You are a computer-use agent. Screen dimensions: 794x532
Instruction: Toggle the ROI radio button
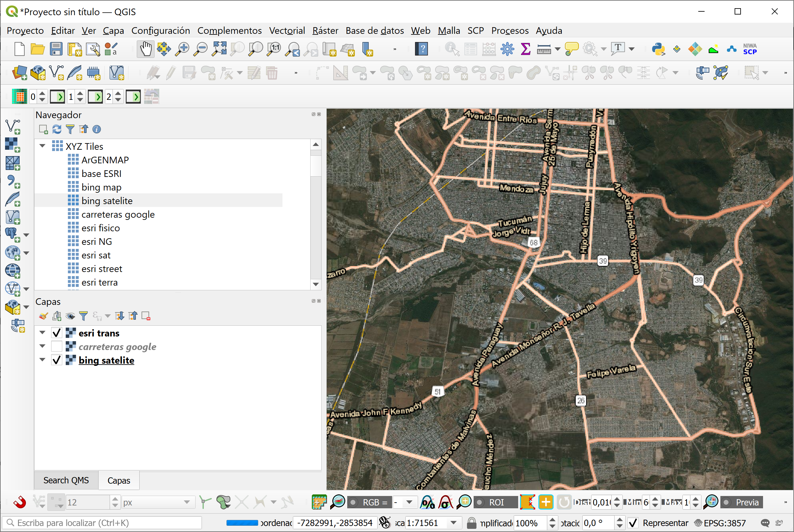tap(479, 502)
